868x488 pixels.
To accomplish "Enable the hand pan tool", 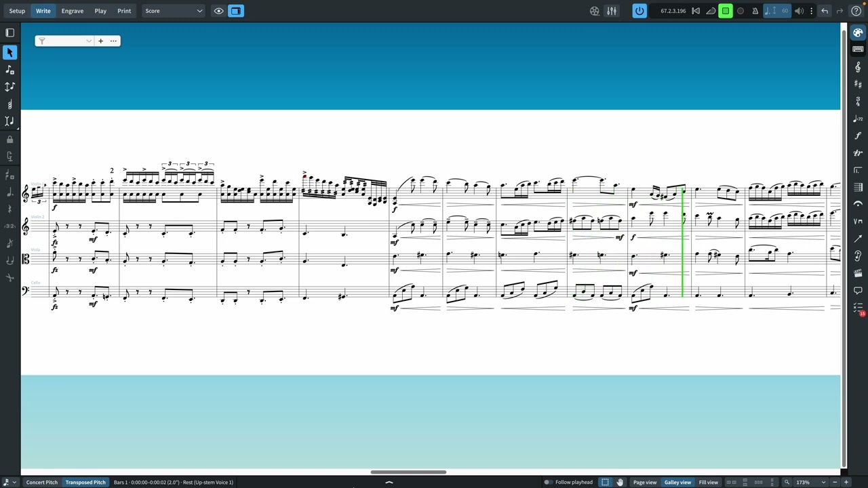I will pos(620,482).
